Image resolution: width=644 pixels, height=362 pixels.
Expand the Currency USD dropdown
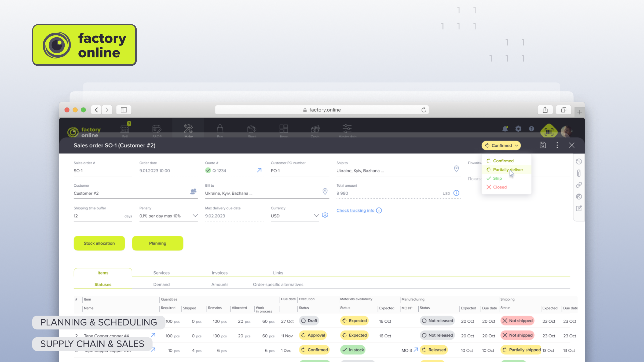tap(316, 216)
